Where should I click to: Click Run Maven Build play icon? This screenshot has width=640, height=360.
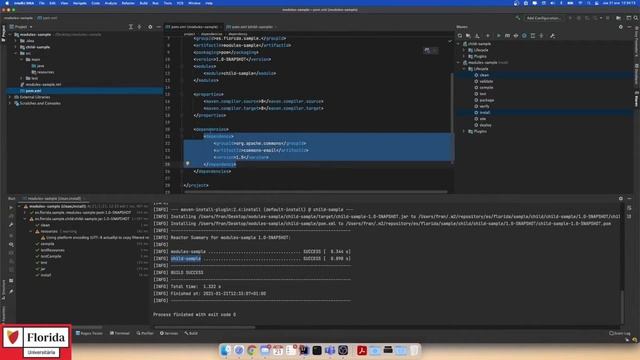(x=498, y=36)
